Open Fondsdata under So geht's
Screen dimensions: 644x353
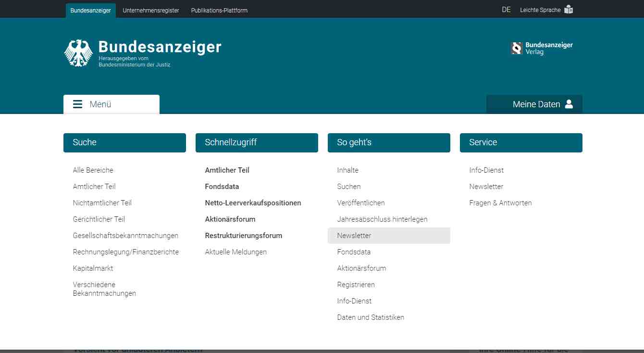(354, 252)
